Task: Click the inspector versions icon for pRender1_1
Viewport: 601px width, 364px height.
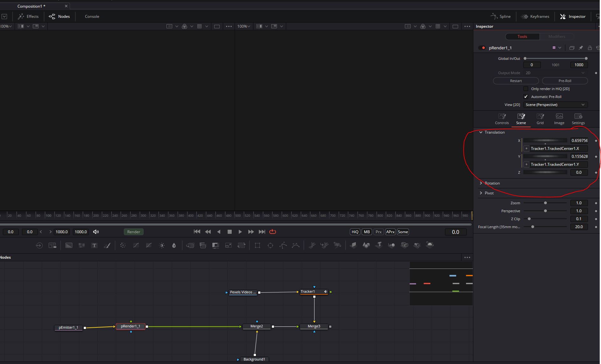Action: click(572, 48)
